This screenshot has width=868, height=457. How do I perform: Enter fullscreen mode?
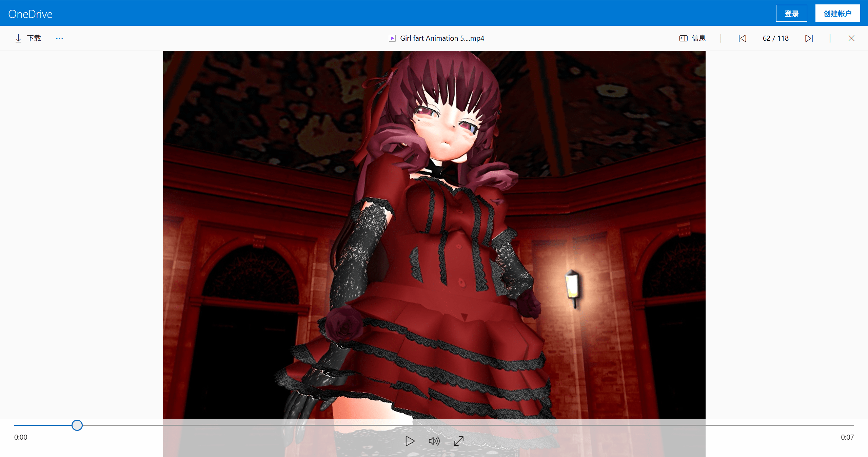tap(459, 441)
